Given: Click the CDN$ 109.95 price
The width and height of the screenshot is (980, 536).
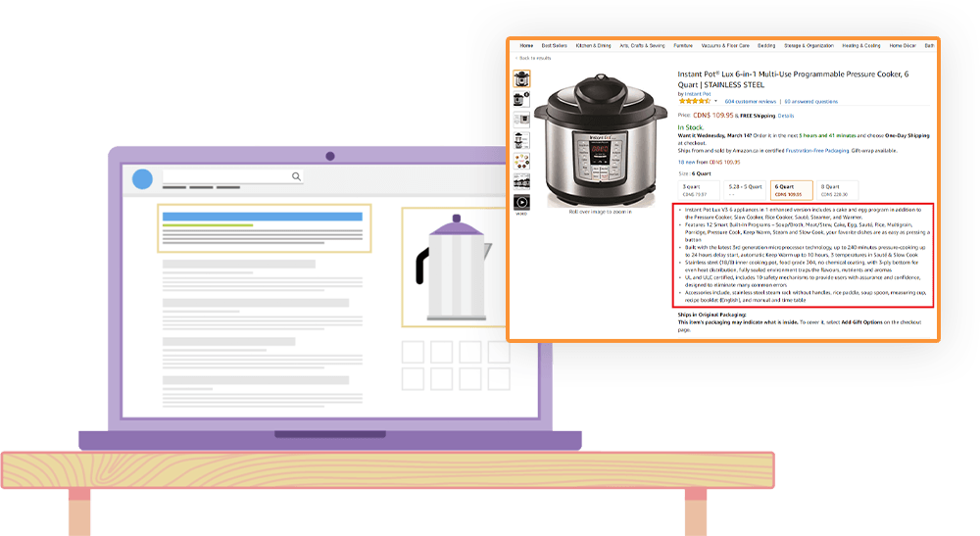Looking at the screenshot, I should [x=713, y=115].
